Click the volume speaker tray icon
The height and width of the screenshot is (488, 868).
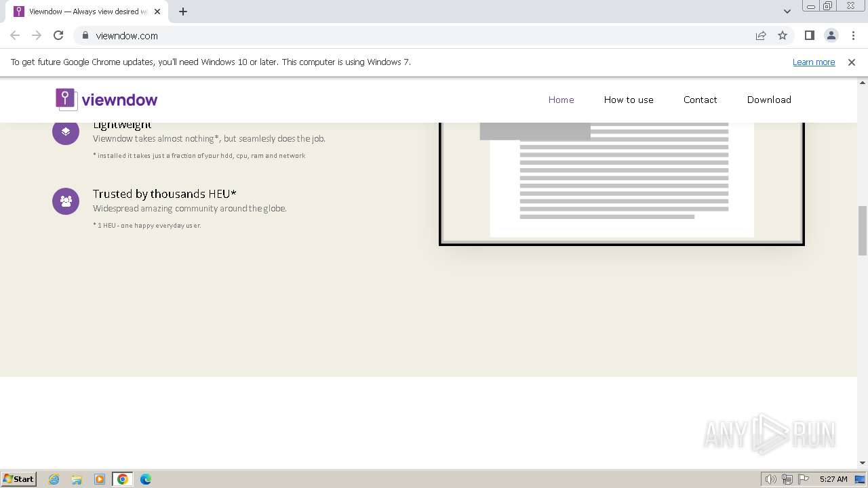pyautogui.click(x=771, y=479)
